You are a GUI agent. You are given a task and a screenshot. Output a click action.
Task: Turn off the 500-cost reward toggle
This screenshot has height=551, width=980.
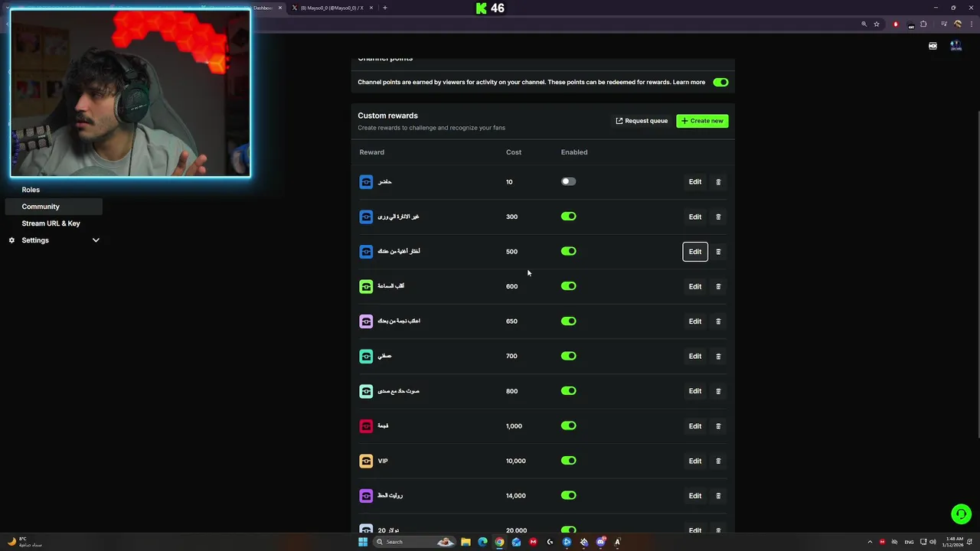pos(568,251)
